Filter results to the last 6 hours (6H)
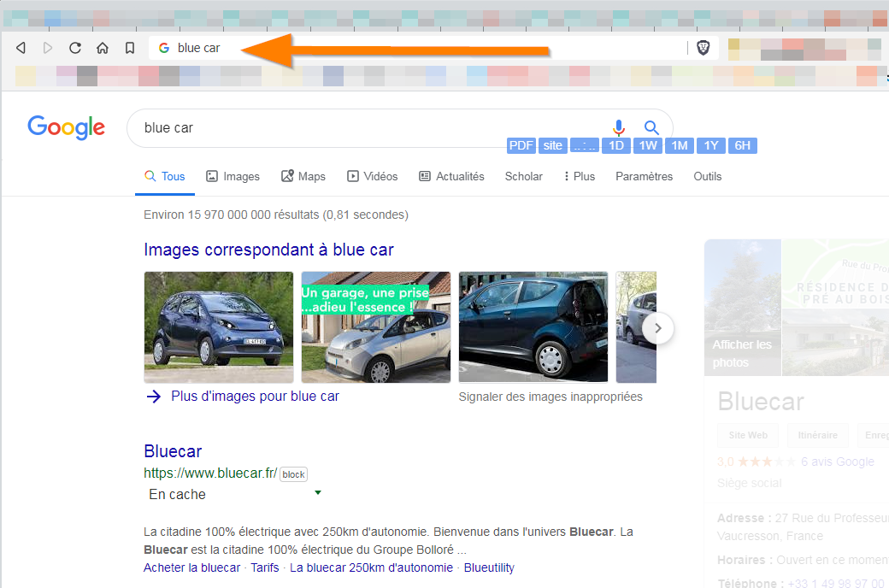 [x=743, y=146]
